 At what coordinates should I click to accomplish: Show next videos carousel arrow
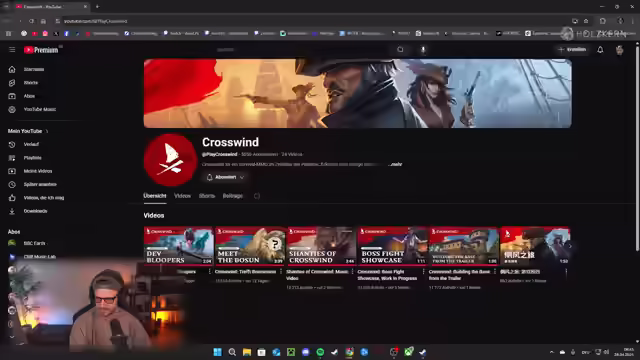click(x=570, y=246)
